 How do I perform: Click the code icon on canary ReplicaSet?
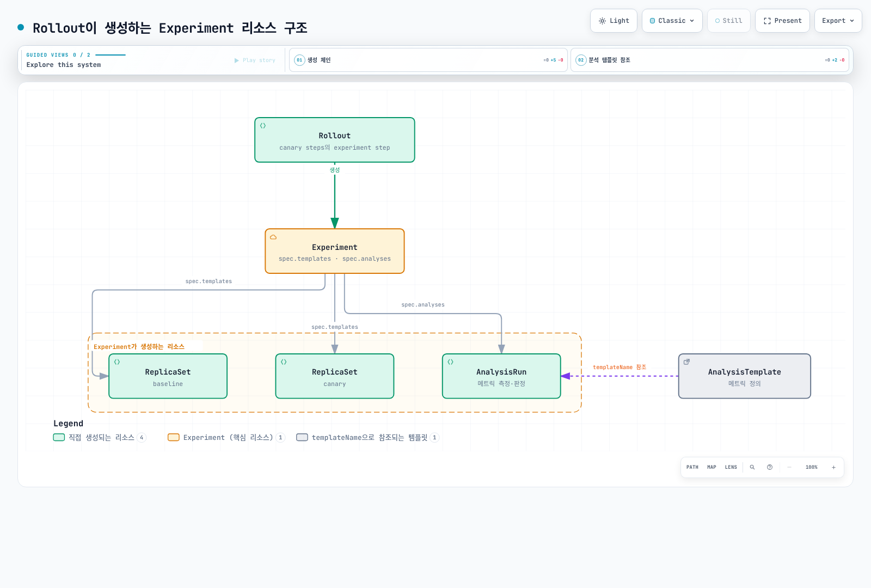(284, 362)
